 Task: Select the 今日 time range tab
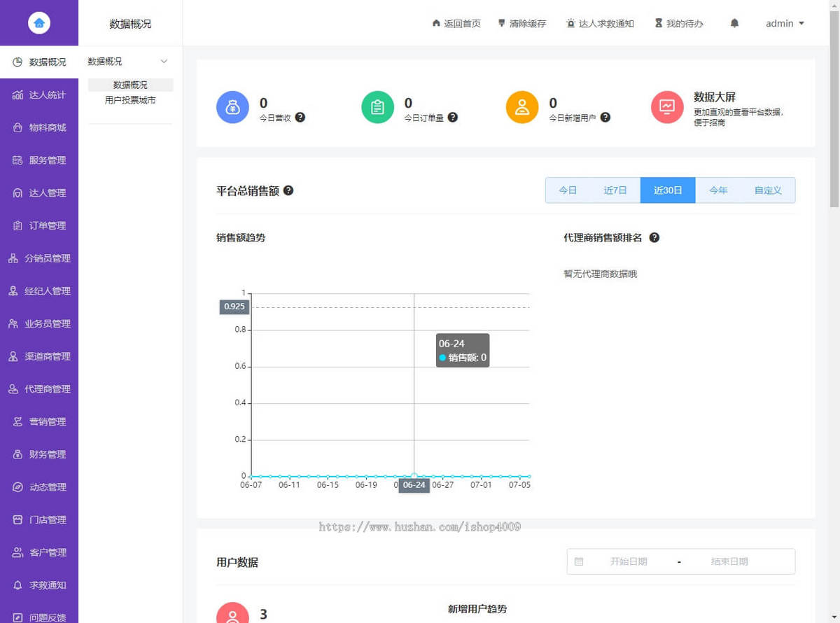tap(568, 190)
